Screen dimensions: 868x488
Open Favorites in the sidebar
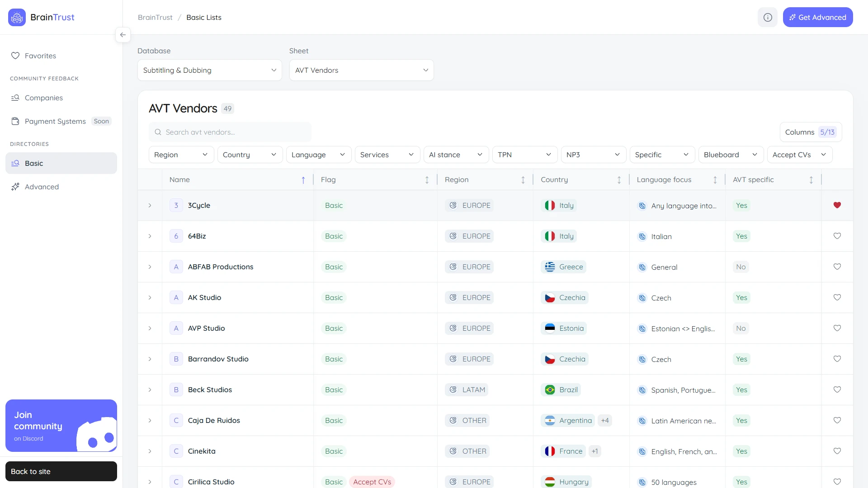[x=61, y=56]
